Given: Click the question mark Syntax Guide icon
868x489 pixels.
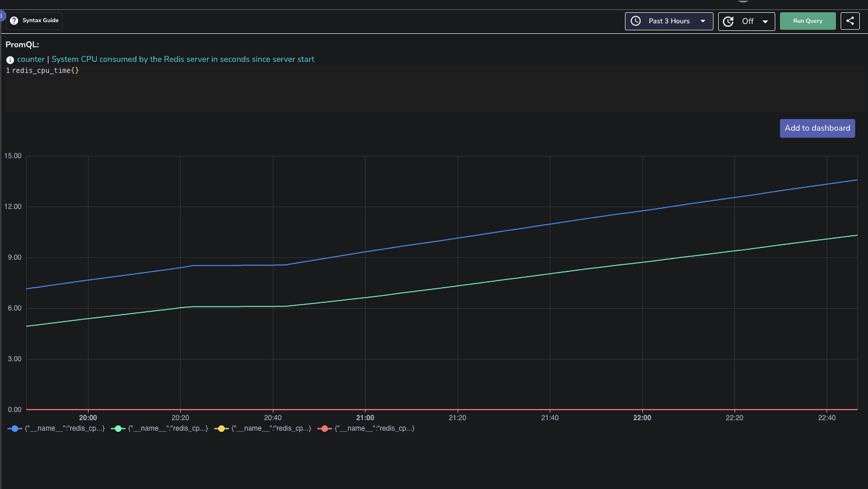Looking at the screenshot, I should click(14, 20).
